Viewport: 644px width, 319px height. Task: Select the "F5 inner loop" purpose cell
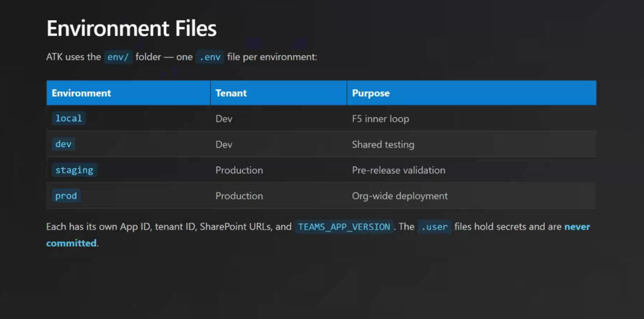pyautogui.click(x=380, y=119)
